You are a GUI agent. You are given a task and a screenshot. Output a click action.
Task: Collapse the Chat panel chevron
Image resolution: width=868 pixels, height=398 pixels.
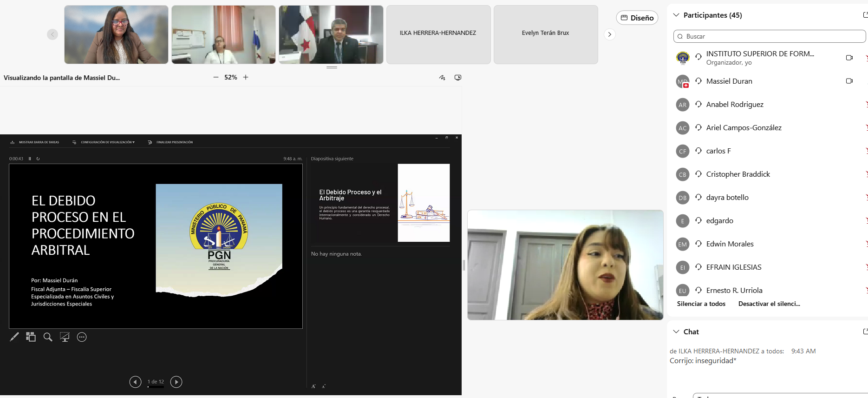pyautogui.click(x=676, y=332)
